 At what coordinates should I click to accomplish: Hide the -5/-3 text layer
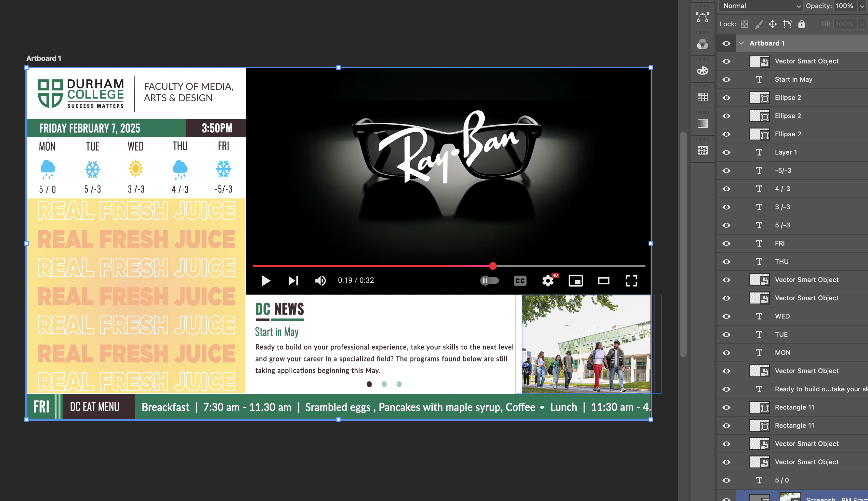726,171
